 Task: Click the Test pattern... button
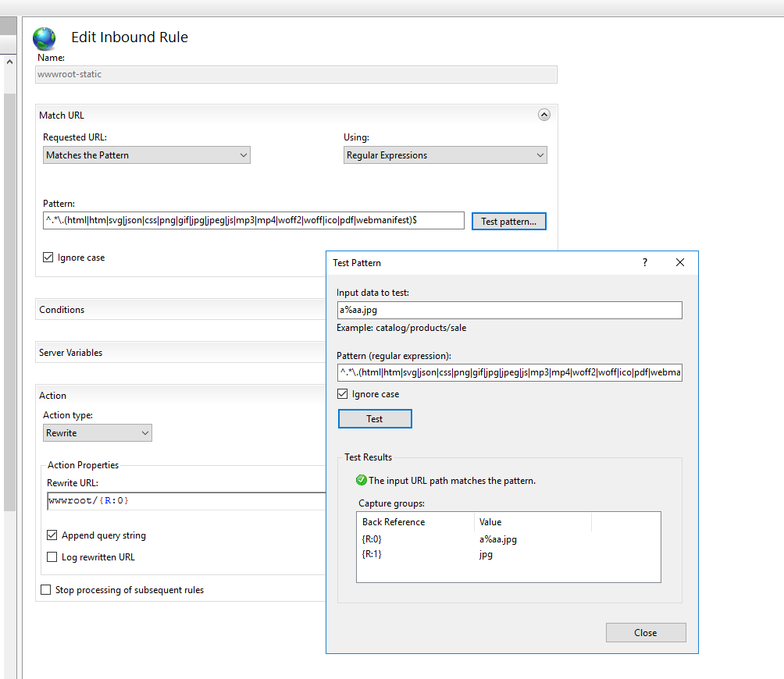pyautogui.click(x=508, y=221)
